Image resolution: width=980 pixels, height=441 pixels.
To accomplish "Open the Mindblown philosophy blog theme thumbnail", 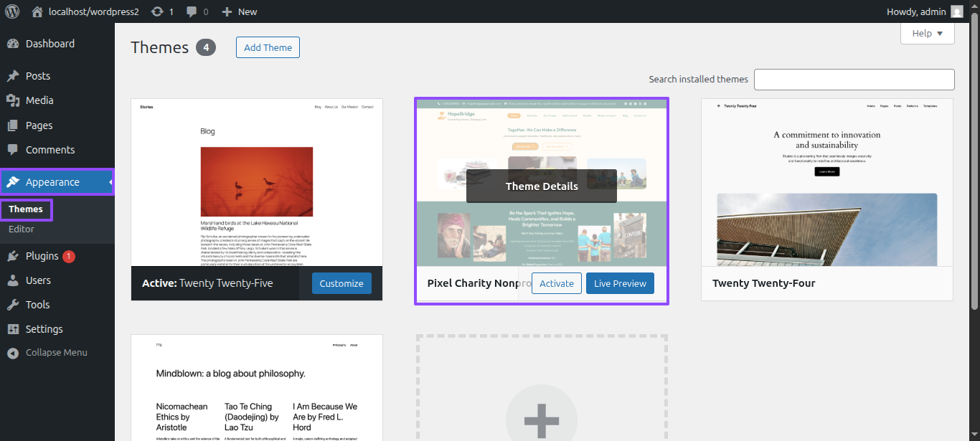I will (257, 388).
